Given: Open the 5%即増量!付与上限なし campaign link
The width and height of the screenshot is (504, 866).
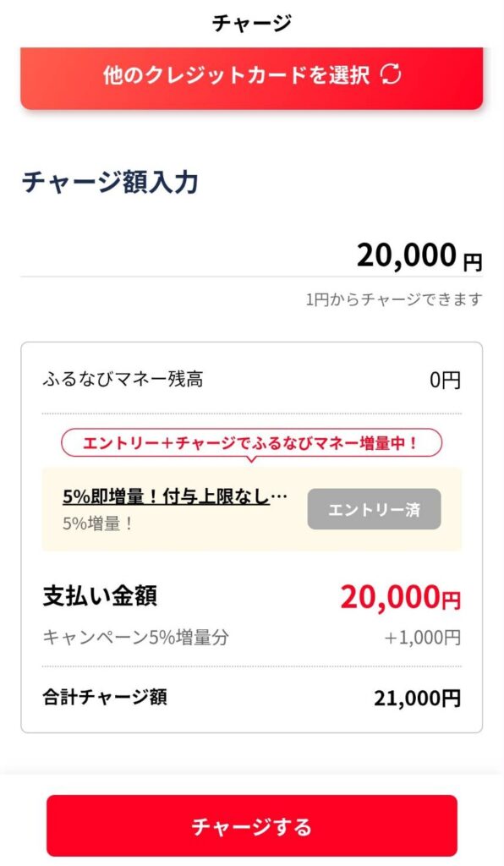Looking at the screenshot, I should point(174,497).
